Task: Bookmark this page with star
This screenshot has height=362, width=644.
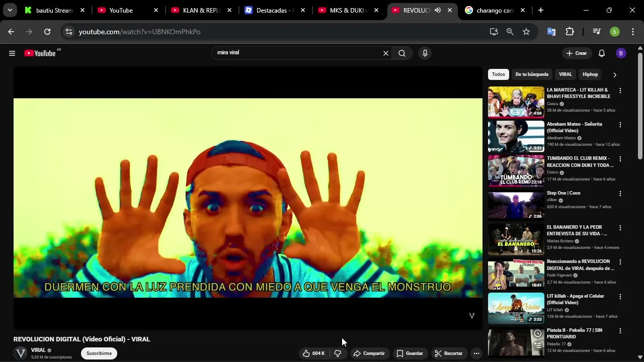Action: (526, 32)
